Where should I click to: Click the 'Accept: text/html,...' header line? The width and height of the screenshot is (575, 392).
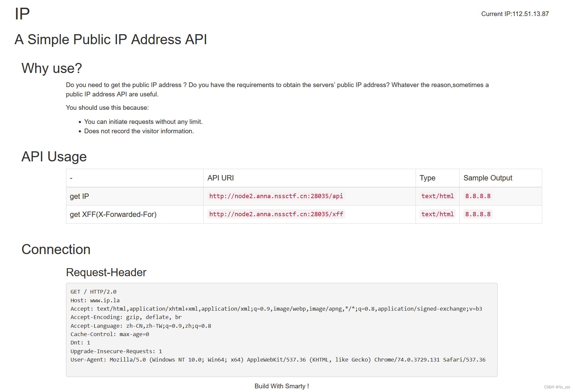276,309
